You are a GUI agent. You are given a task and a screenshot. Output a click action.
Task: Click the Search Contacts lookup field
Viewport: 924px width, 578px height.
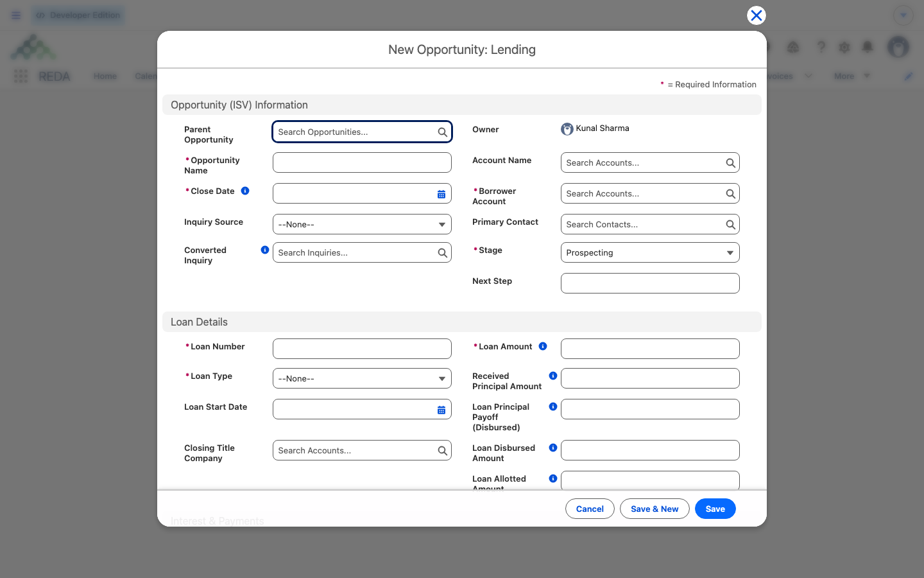coord(650,224)
